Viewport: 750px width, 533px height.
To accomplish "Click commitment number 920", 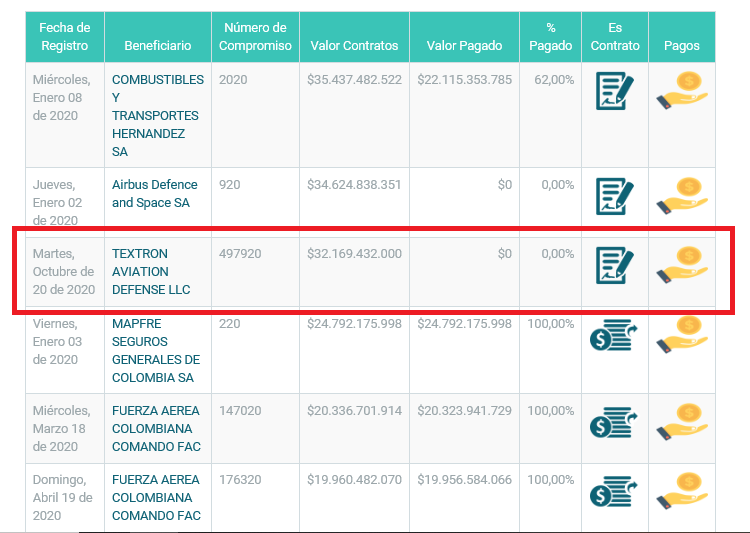I will (230, 185).
